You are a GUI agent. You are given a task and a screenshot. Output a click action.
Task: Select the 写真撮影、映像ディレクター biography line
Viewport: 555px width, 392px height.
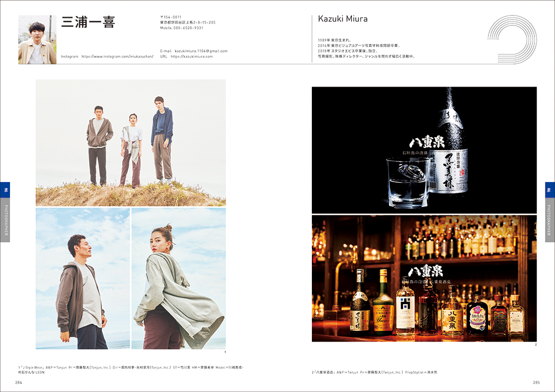tap(366, 56)
